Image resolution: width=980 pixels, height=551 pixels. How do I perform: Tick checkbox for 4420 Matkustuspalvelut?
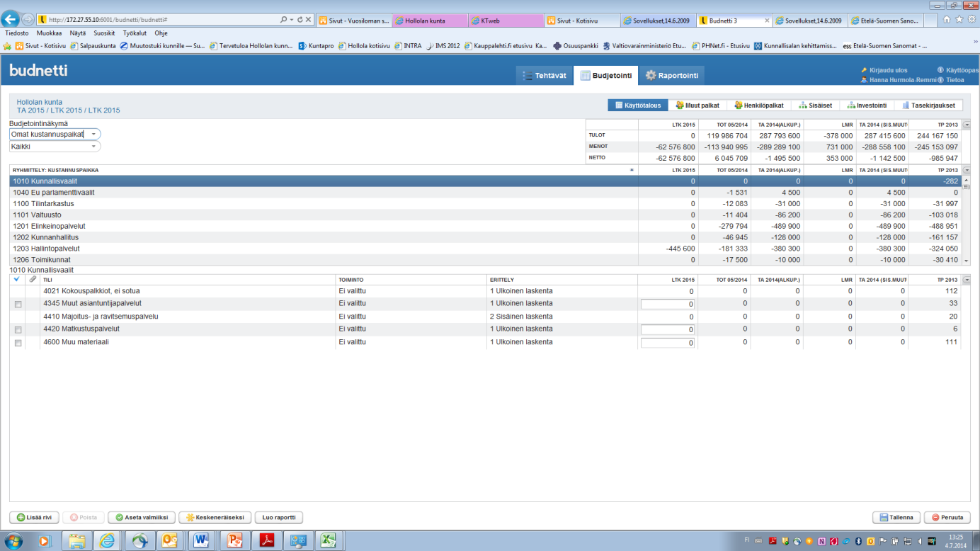tap(18, 330)
